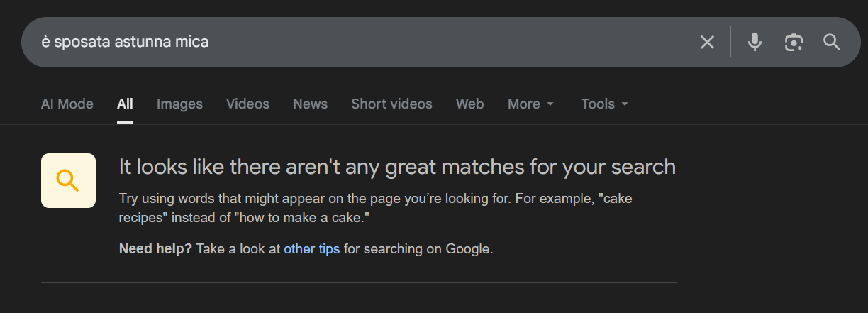Open the News tab

[x=310, y=104]
